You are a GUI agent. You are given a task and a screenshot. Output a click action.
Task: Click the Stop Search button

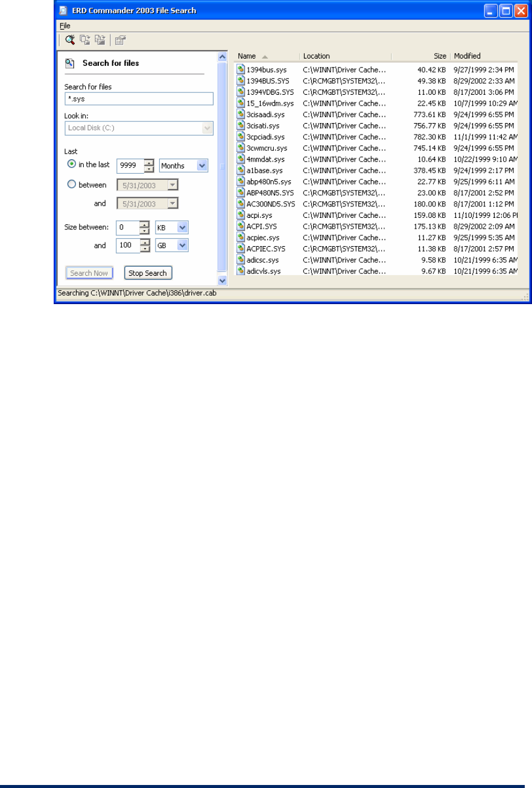(148, 273)
